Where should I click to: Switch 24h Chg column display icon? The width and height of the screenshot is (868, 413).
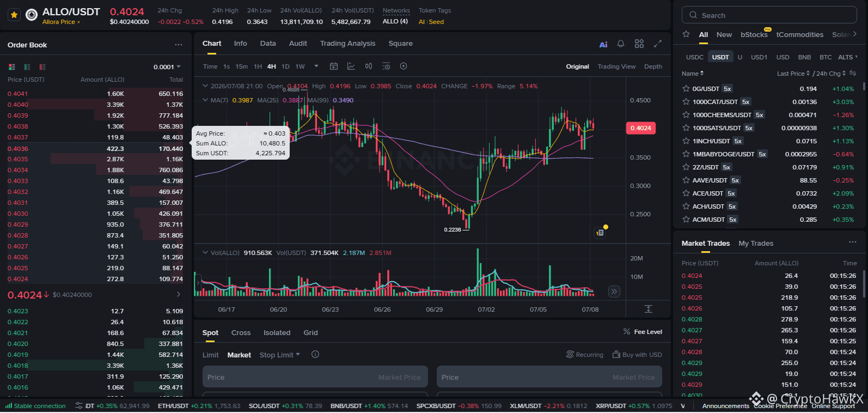click(x=853, y=73)
